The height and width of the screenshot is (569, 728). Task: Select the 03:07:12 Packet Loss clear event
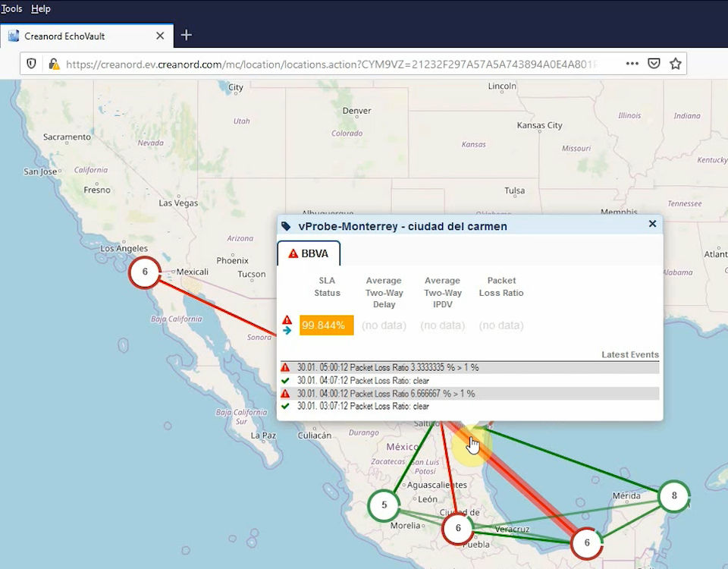pyautogui.click(x=469, y=406)
